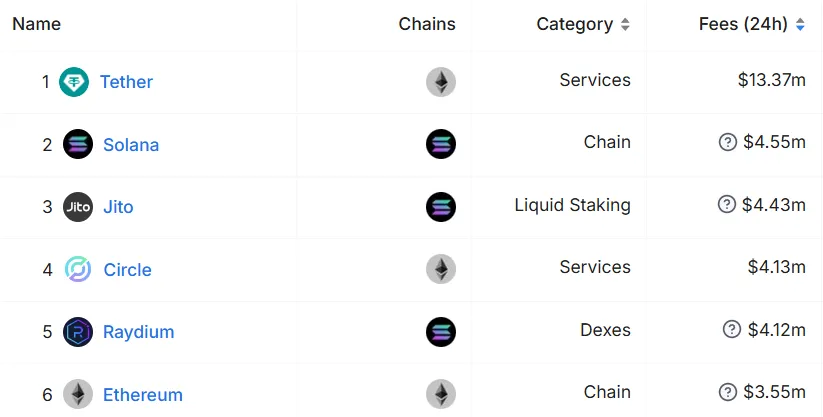Click the Tether logo icon

(x=74, y=82)
